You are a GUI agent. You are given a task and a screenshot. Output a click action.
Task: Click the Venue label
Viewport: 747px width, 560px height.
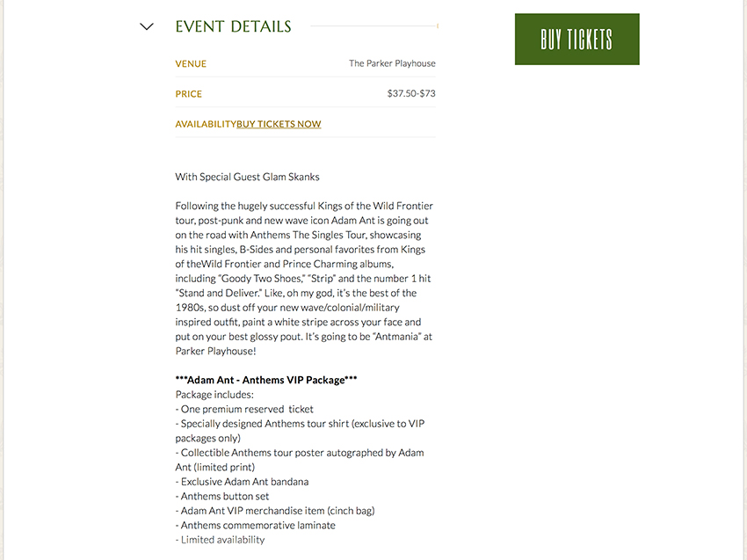191,63
